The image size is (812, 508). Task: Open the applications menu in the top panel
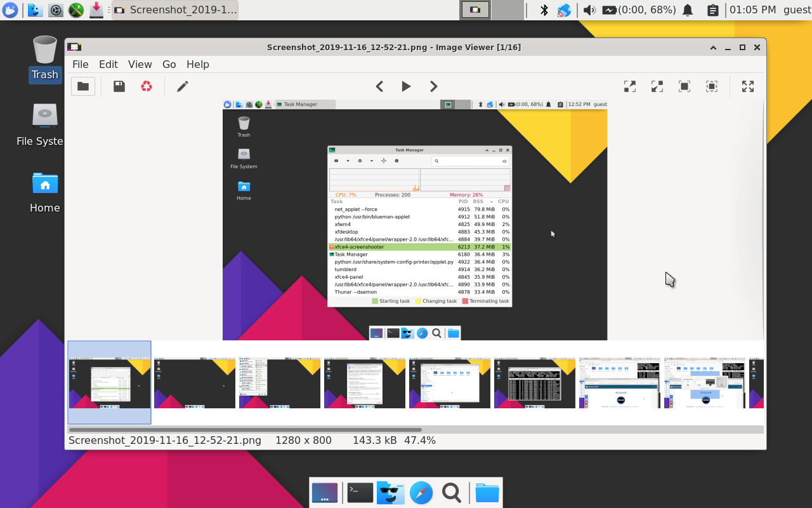[x=10, y=10]
